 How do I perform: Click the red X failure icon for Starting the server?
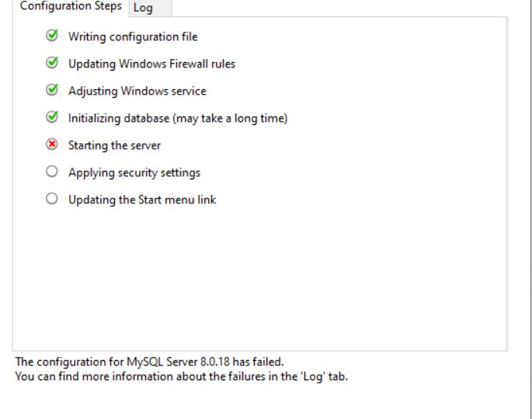pos(52,144)
